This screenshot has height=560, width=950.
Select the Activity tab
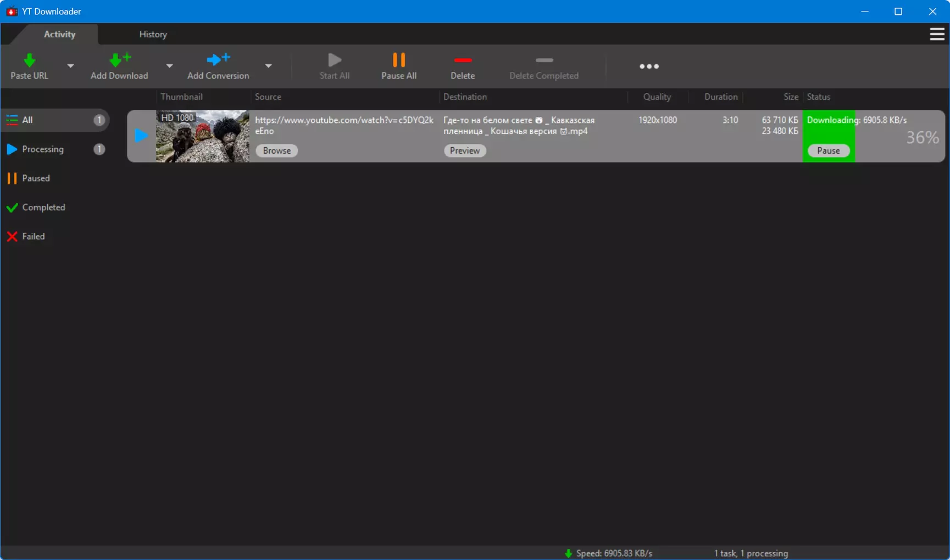(59, 34)
